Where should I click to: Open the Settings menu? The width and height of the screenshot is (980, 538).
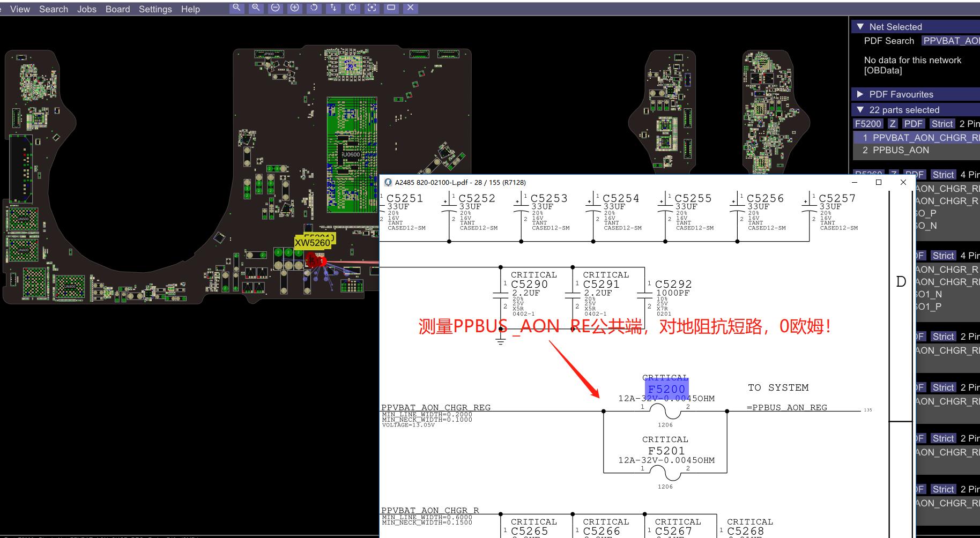coord(155,9)
